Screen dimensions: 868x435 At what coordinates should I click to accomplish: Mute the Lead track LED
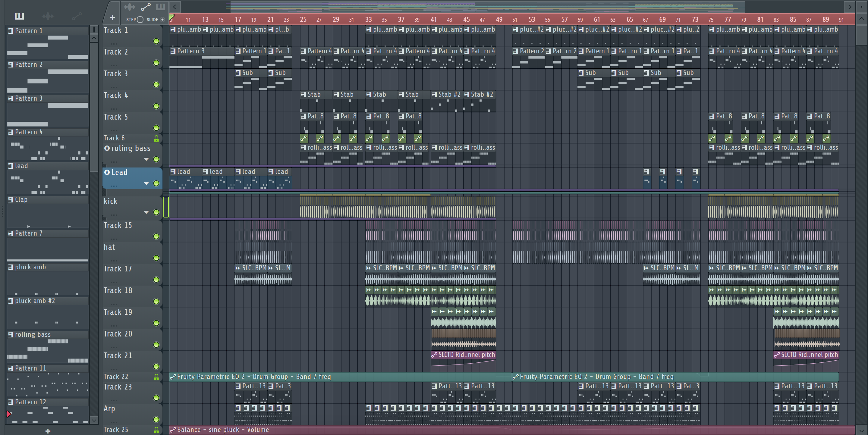pyautogui.click(x=156, y=183)
